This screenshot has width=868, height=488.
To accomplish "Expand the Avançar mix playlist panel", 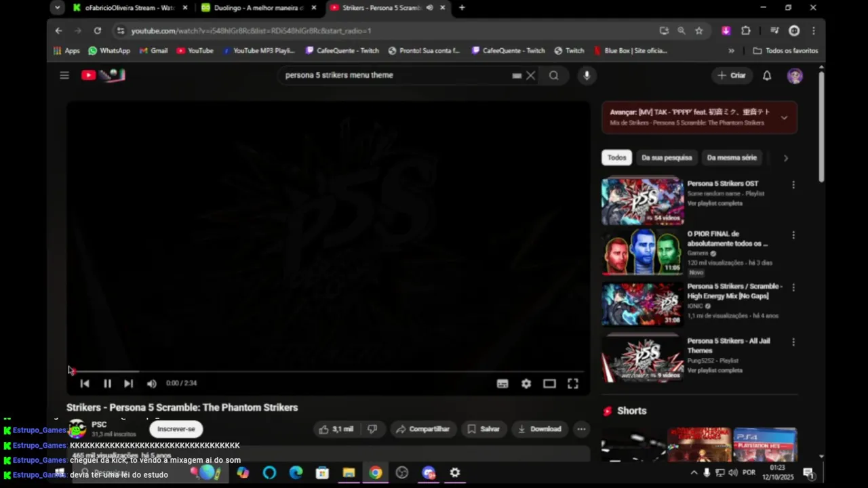I will pyautogui.click(x=784, y=117).
